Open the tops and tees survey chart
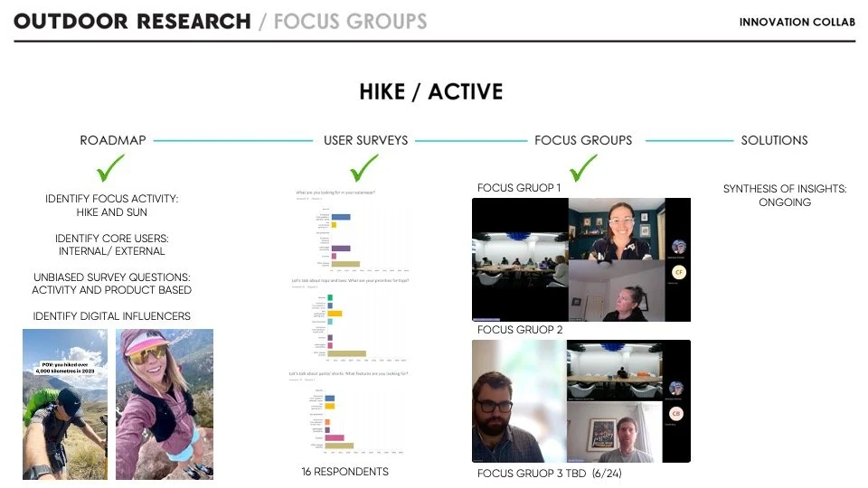 click(x=351, y=321)
